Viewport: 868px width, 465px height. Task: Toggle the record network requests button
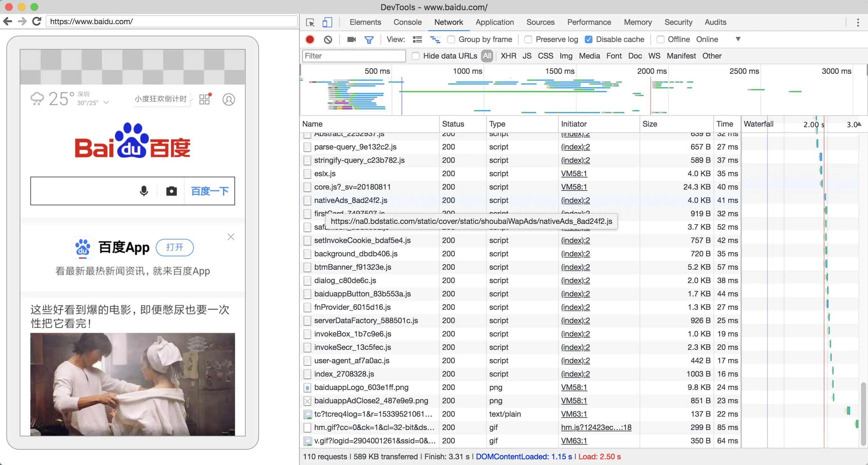pyautogui.click(x=309, y=39)
